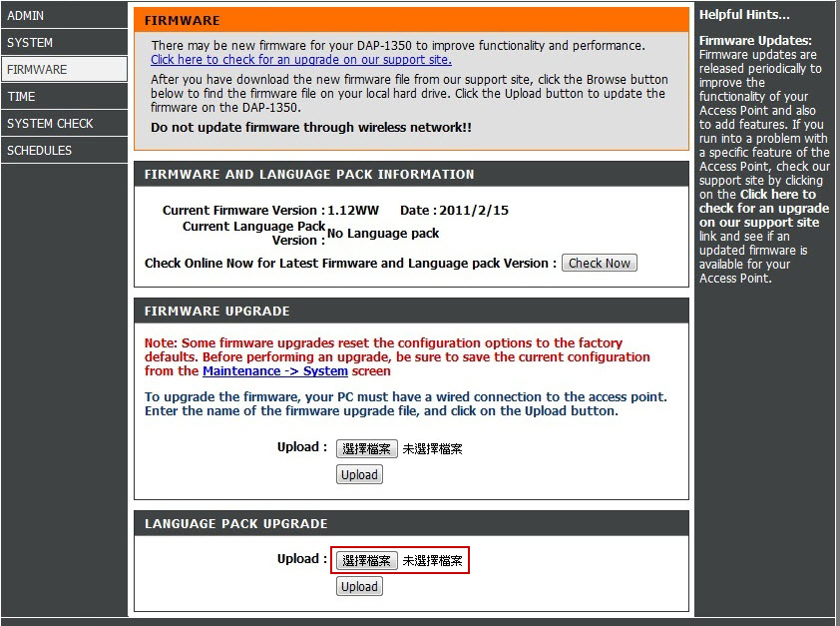Follow the support site upgrade check link
The image size is (840, 626).
coord(301,60)
